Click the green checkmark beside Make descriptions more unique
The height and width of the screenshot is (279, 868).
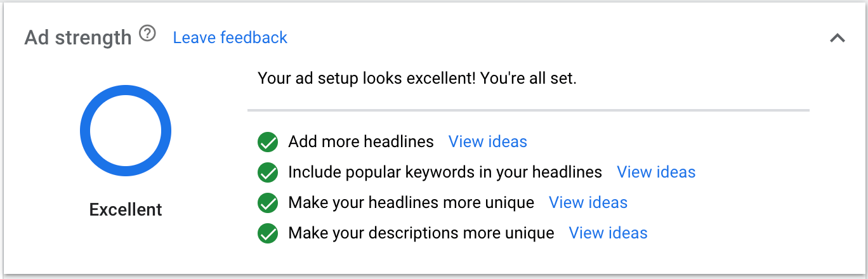pos(268,233)
